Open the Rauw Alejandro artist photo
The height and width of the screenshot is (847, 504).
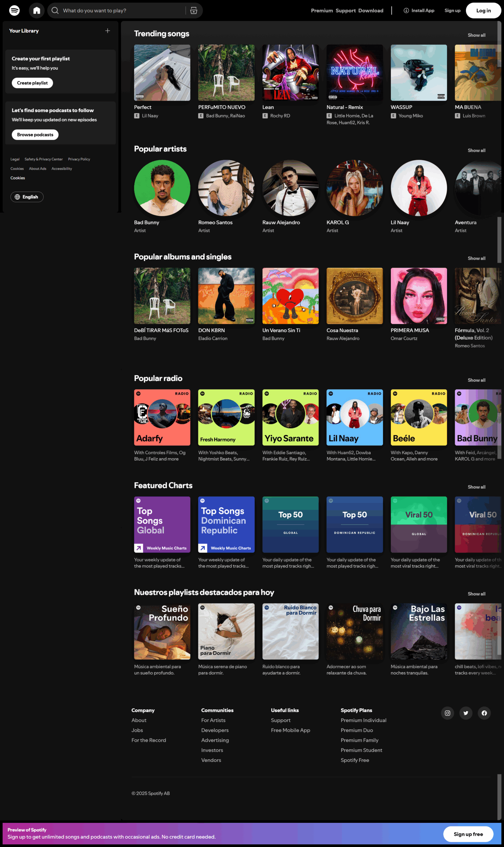click(290, 188)
